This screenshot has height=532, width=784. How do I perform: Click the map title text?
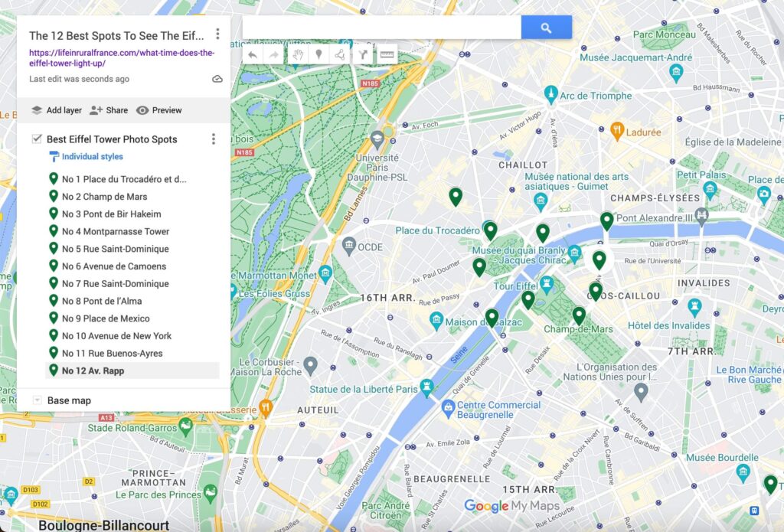tap(116, 35)
